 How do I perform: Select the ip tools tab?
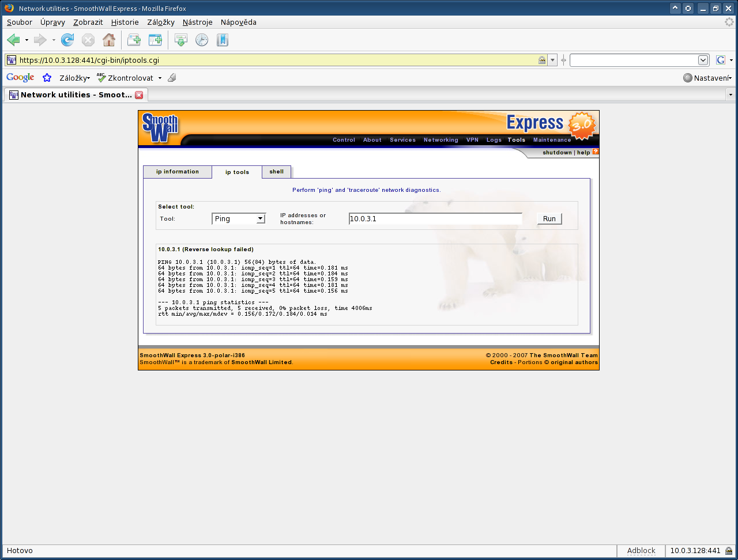[237, 172]
